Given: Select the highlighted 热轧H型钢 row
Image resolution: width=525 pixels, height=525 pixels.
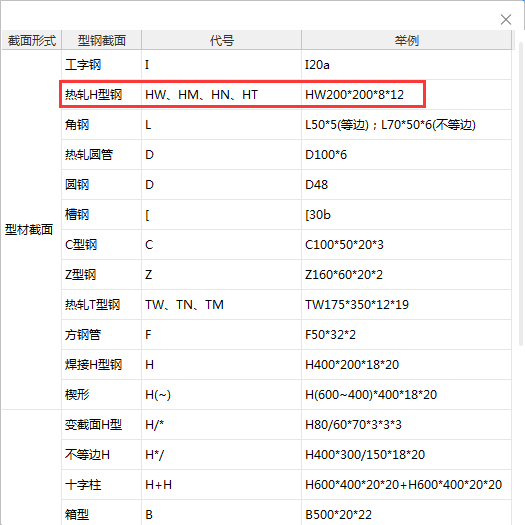Looking at the screenshot, I should 242,94.
